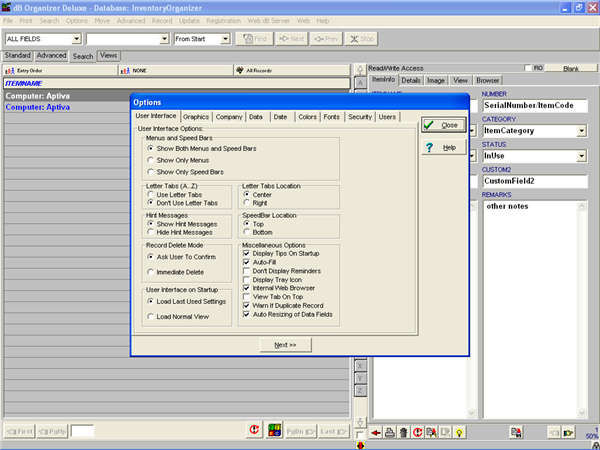Open the ALL FIELDS dropdown
Screen dimensions: 600x450
pyautogui.click(x=77, y=39)
